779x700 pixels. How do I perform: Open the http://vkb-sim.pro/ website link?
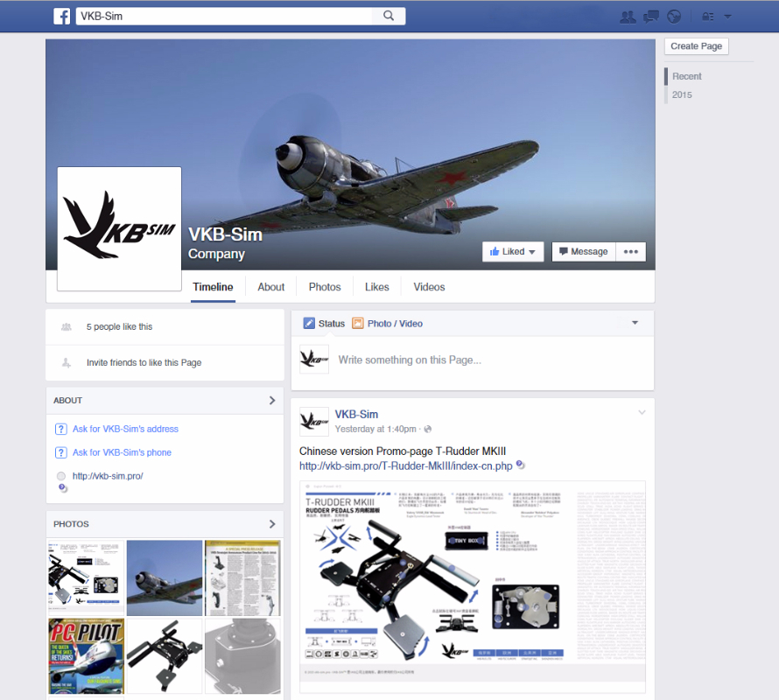[x=108, y=476]
